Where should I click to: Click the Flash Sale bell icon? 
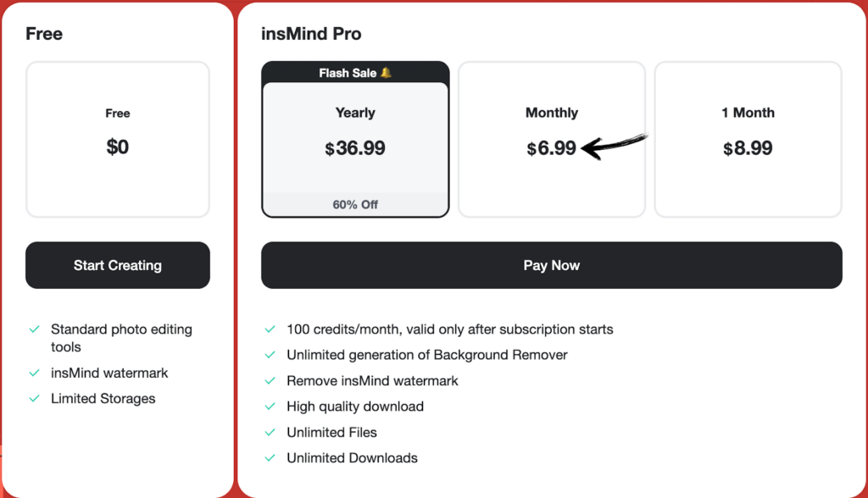386,73
